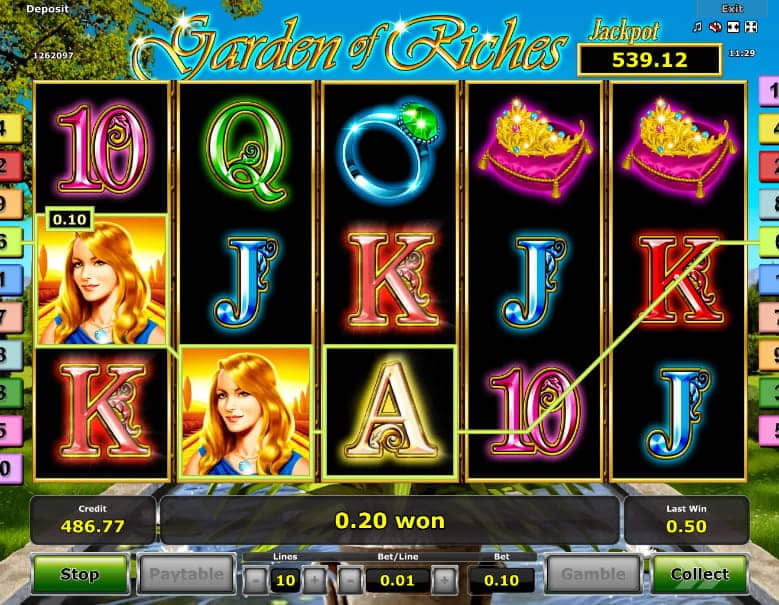Click the Collect button

[x=700, y=574]
